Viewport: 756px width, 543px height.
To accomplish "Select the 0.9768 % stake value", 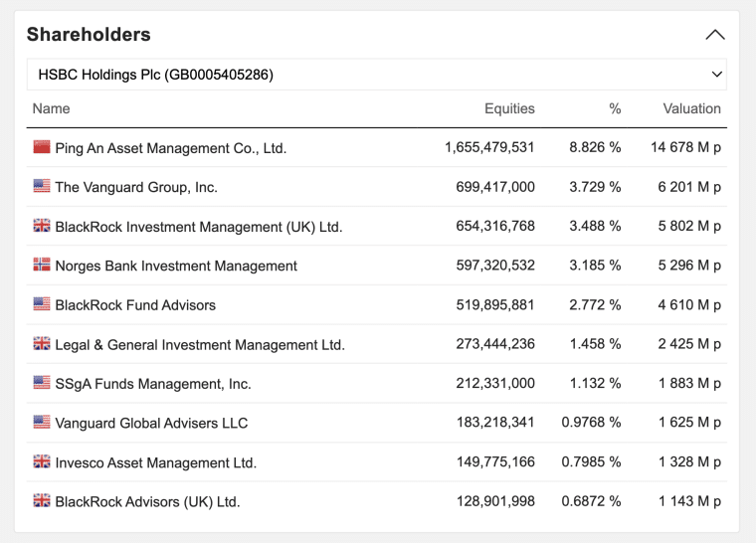I will 591,423.
